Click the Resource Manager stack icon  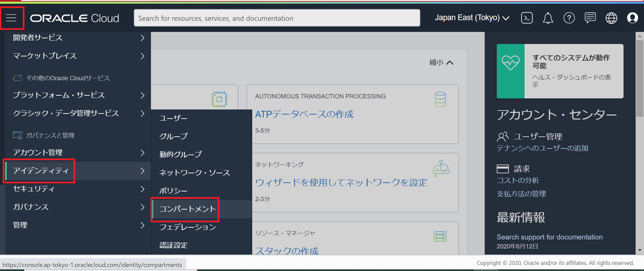[441, 237]
